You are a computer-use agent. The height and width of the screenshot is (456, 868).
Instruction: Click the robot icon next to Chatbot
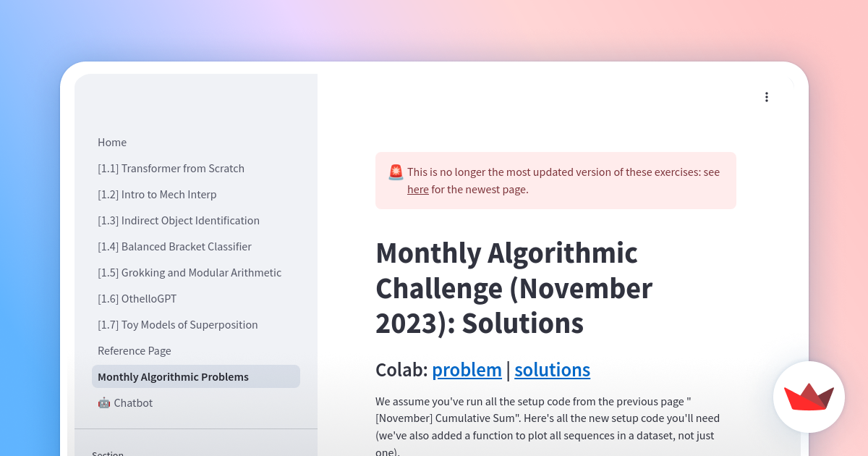[103, 402]
